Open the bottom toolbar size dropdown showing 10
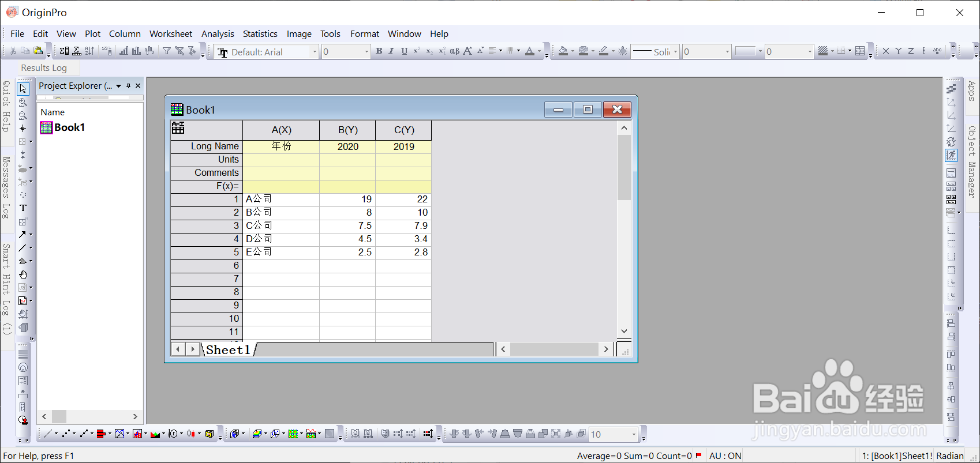The height and width of the screenshot is (463, 980). pos(634,434)
